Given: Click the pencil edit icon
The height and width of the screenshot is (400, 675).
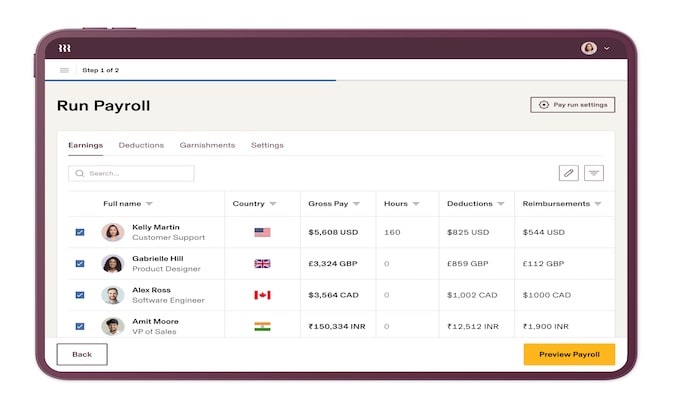Looking at the screenshot, I should (568, 173).
